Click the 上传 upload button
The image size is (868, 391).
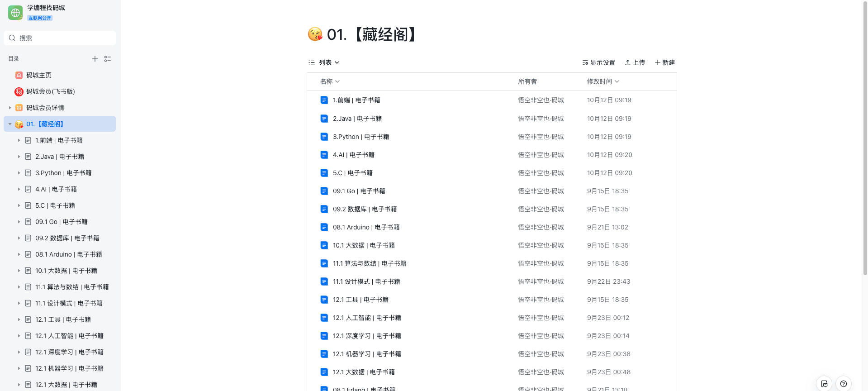[x=635, y=62]
